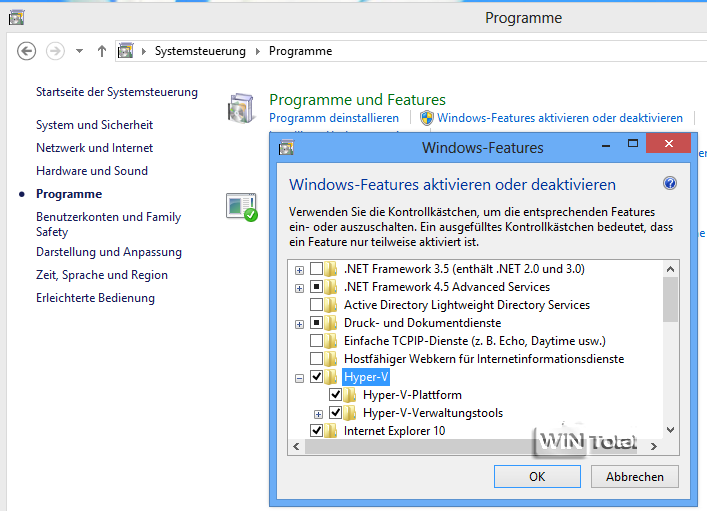Select Hostfähiger Webkern für Internetinformationsdienste text
Image resolution: width=707 pixels, height=511 pixels.
pos(484,359)
